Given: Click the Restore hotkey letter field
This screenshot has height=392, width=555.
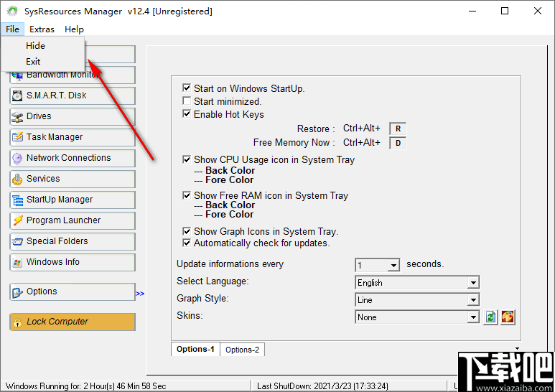Looking at the screenshot, I should (398, 129).
